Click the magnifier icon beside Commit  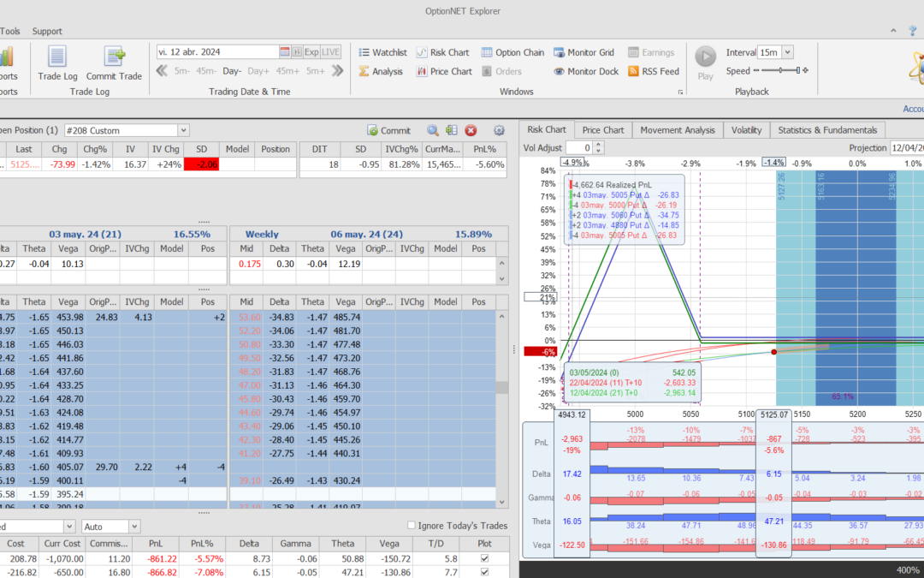(433, 130)
